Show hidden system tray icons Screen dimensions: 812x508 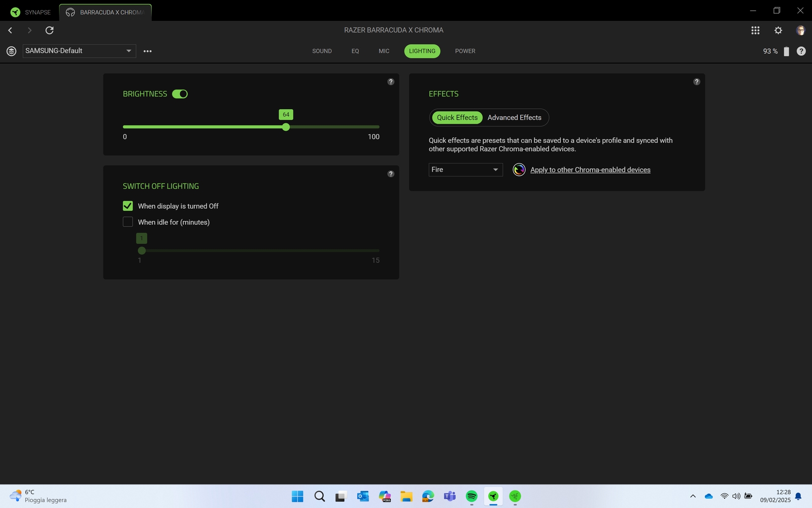[x=693, y=496]
